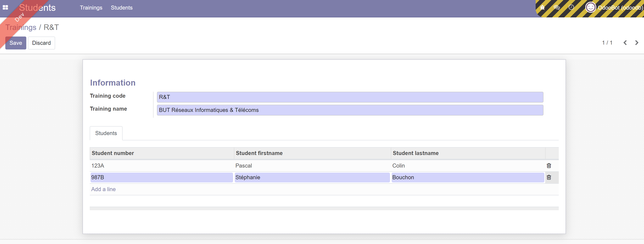The height and width of the screenshot is (244, 644).
Task: Select the Students notebook tab
Action: pyautogui.click(x=106, y=133)
